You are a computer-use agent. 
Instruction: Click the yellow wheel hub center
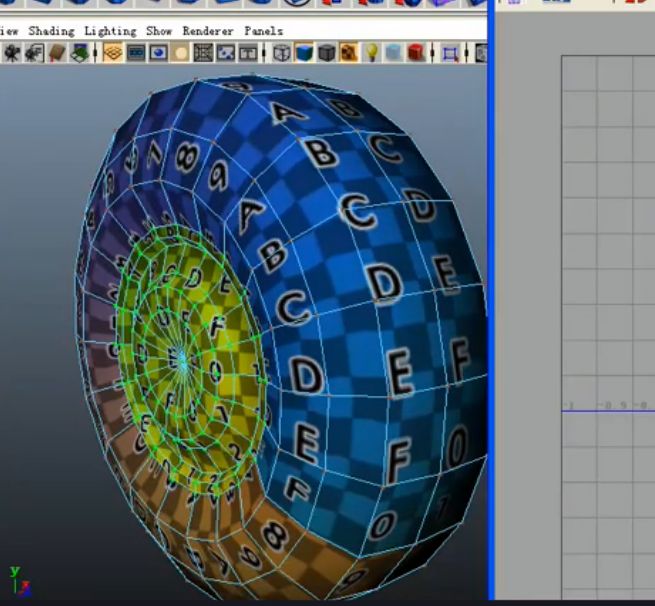(x=183, y=360)
